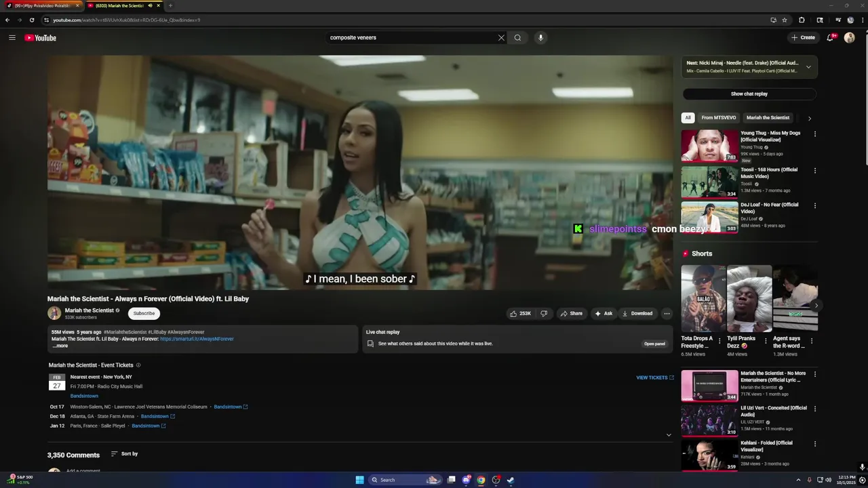Image resolution: width=868 pixels, height=488 pixels.
Task: Subscribe to Mariah the Scientist
Action: click(x=144, y=313)
